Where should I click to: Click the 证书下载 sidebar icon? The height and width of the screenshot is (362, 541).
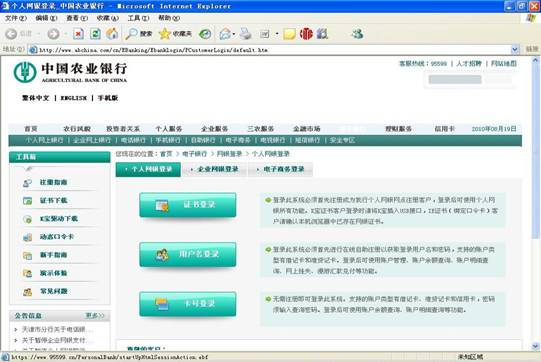click(27, 200)
